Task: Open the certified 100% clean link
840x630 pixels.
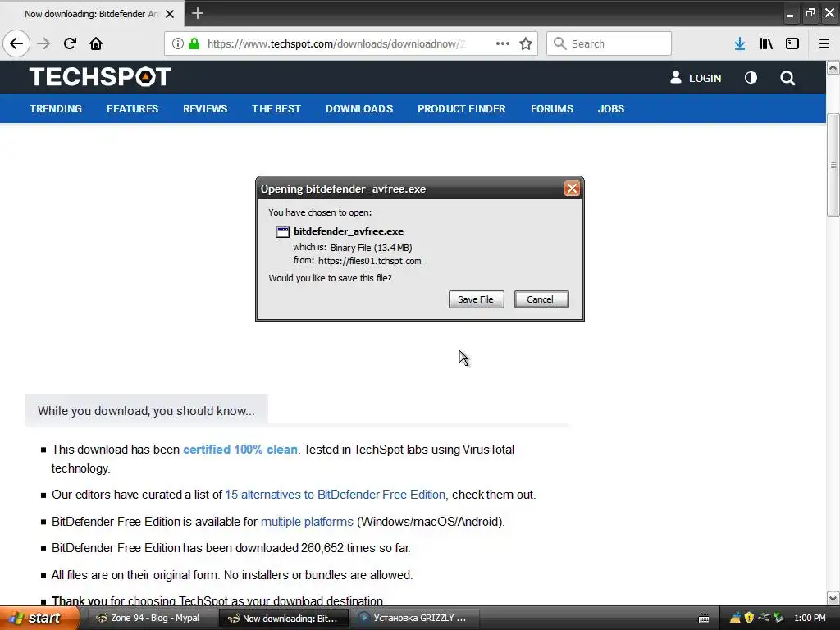Action: (240, 450)
